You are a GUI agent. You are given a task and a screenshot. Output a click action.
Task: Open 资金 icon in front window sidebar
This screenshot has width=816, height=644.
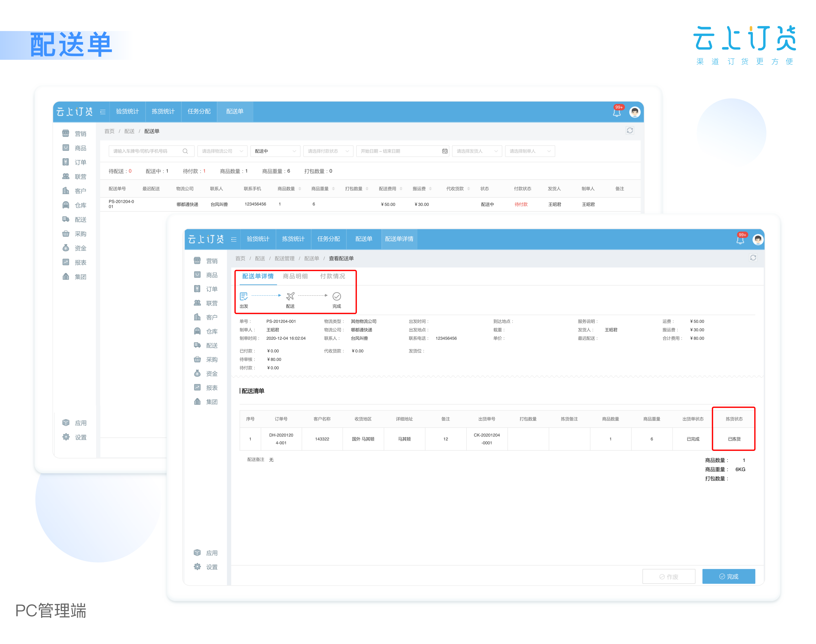(x=197, y=373)
